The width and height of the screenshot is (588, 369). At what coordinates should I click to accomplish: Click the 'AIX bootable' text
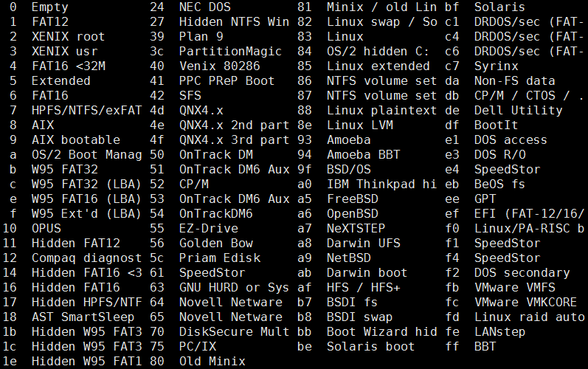tap(76, 140)
